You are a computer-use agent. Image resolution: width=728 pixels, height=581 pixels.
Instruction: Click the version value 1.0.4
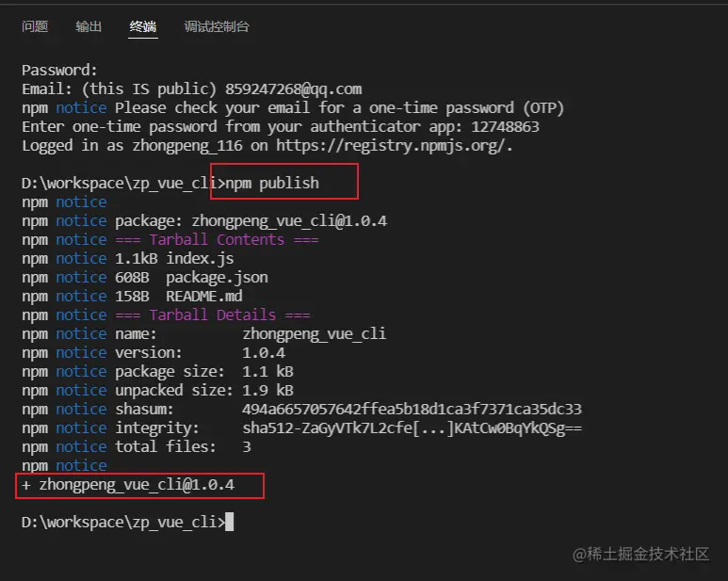click(x=264, y=353)
